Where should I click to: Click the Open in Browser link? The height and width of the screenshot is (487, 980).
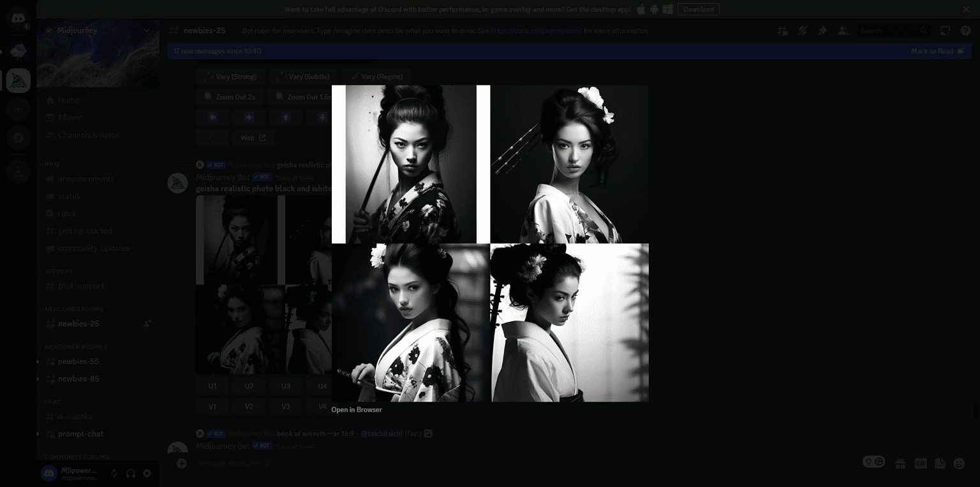click(356, 409)
